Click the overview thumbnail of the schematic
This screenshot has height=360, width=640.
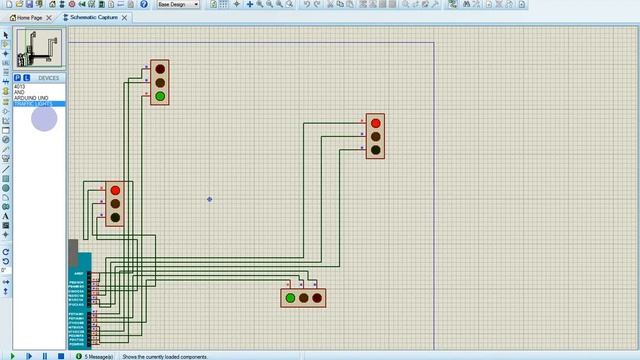tap(39, 48)
